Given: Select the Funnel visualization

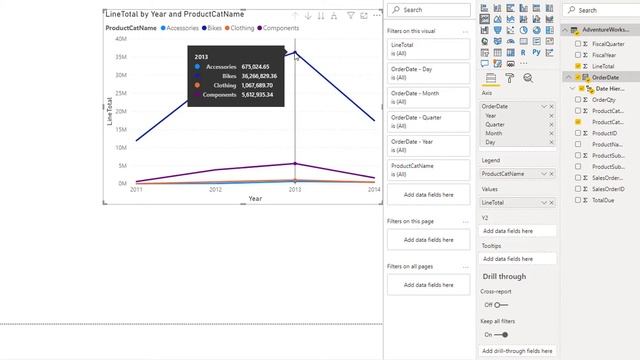Looking at the screenshot, I should (498, 30).
